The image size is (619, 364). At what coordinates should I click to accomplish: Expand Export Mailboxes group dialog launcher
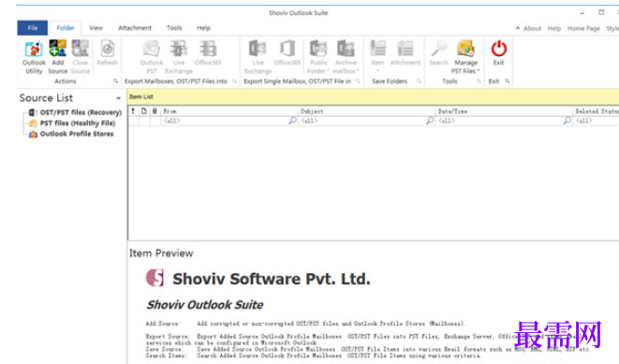point(234,81)
